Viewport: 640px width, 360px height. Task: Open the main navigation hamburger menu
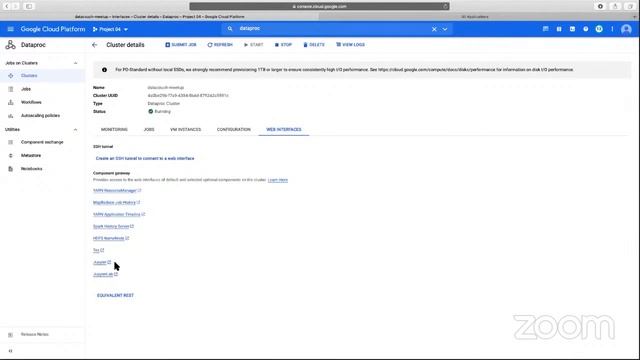click(11, 29)
